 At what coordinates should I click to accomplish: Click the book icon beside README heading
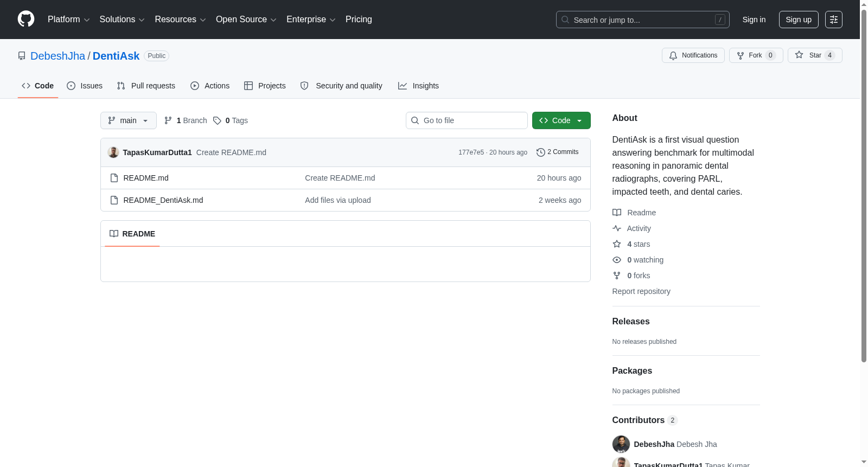coord(114,234)
